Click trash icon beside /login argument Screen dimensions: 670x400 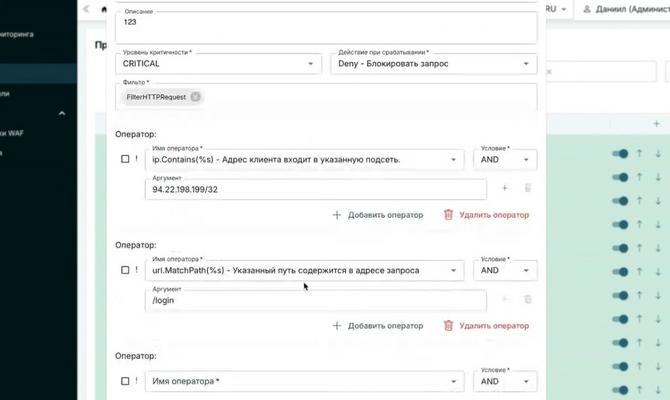527,298
